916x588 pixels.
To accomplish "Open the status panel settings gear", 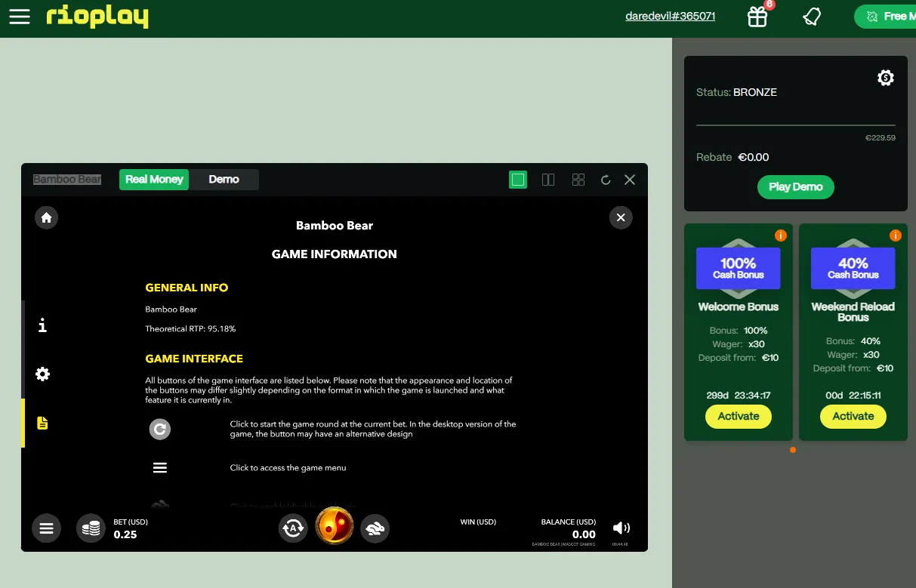I will click(886, 78).
